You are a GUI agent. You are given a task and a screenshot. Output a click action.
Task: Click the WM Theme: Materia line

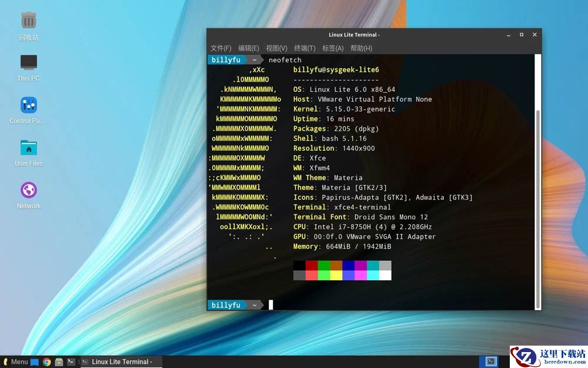point(328,178)
